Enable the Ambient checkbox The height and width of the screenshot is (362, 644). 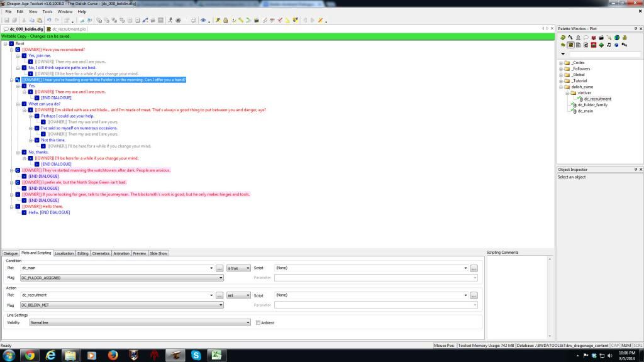pyautogui.click(x=258, y=323)
